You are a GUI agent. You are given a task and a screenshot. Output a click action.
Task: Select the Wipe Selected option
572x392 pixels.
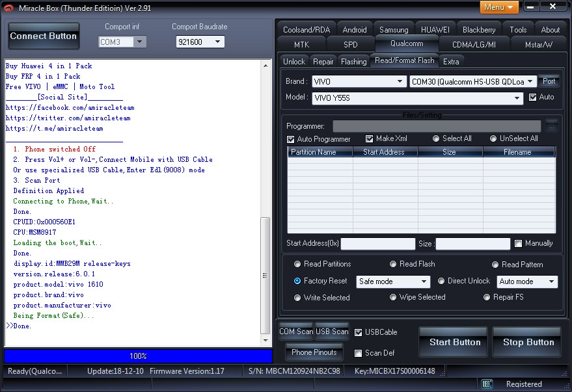coord(393,297)
